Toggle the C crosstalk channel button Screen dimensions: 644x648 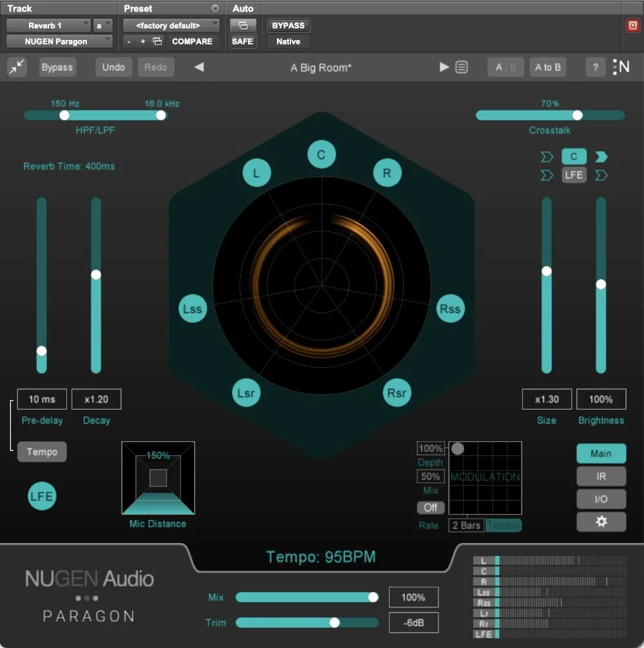[574, 157]
